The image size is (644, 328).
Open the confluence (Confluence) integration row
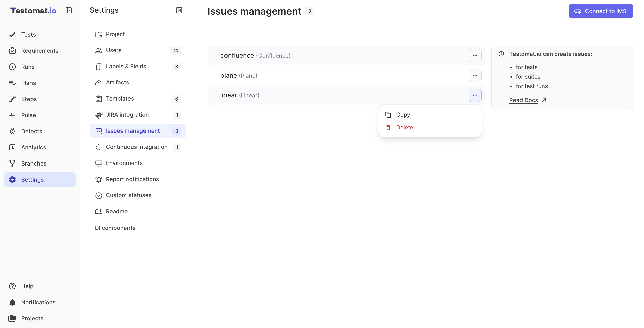346,56
